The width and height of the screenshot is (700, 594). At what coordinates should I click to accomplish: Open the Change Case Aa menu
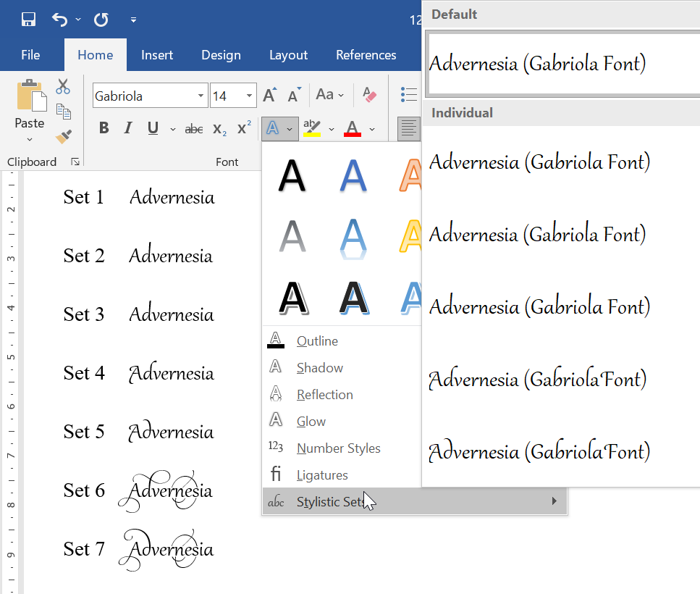coord(329,95)
